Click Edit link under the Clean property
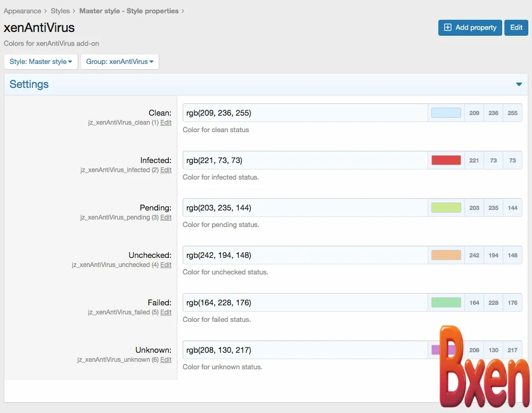Viewport: 532px width, 413px height. [x=166, y=123]
